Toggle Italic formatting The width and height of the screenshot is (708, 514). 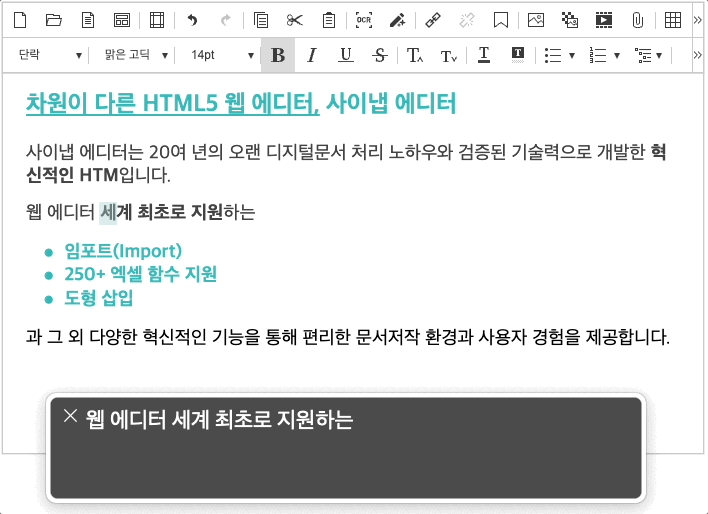[311, 55]
